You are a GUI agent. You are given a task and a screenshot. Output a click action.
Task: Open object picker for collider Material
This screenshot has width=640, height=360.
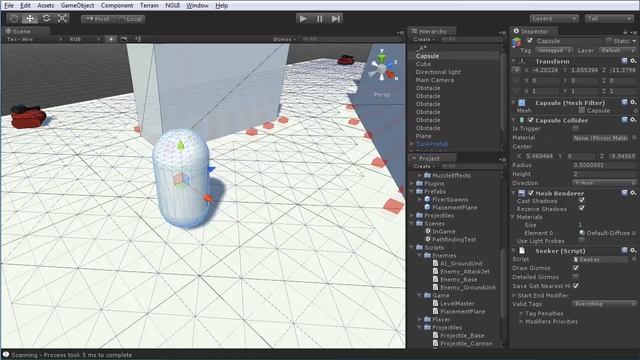pyautogui.click(x=634, y=138)
